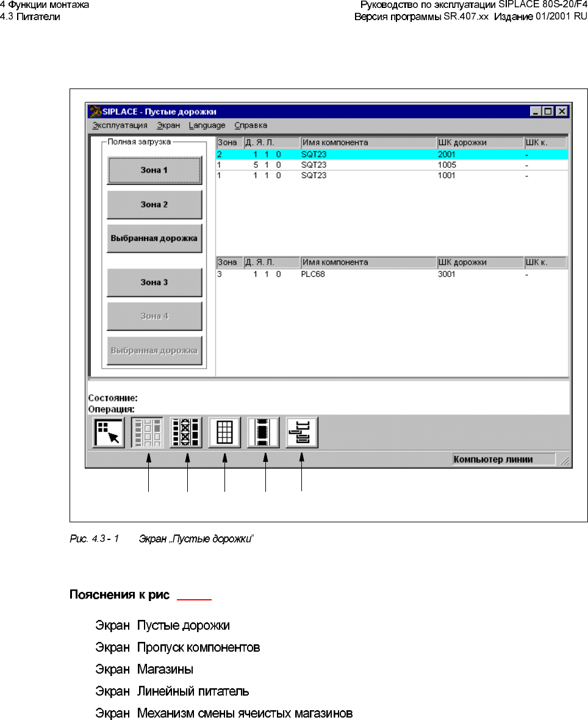Click the greyed-out lower Выбранная дорожка button
This screenshot has height=720, width=588.
click(x=155, y=351)
